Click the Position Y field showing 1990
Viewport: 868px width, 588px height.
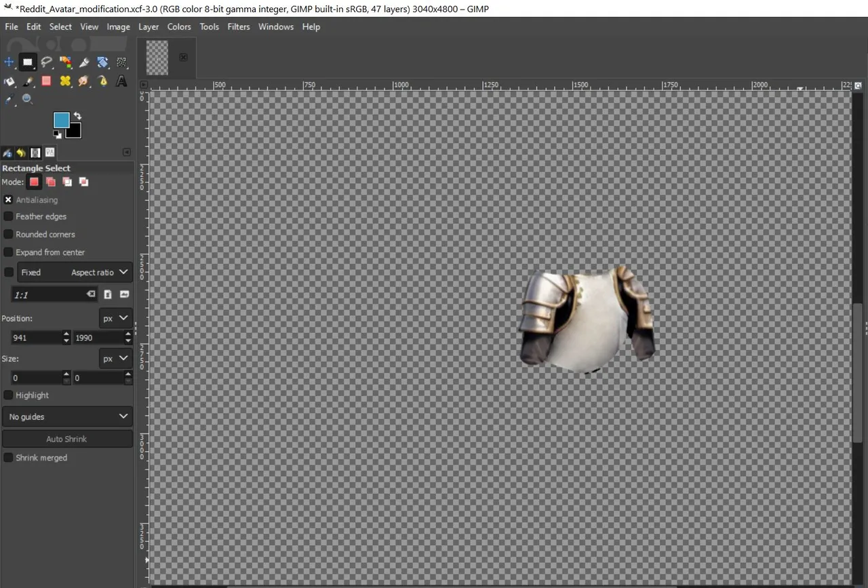(98, 337)
